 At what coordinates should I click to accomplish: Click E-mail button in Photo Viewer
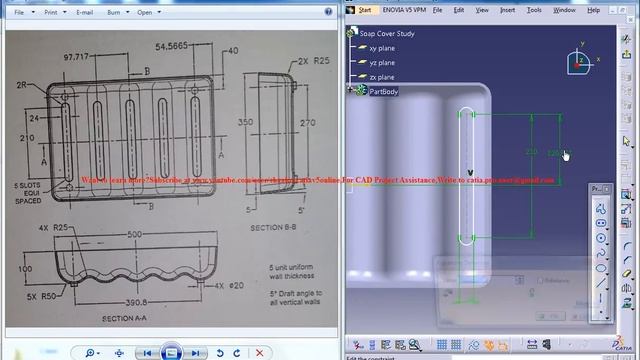[84, 12]
